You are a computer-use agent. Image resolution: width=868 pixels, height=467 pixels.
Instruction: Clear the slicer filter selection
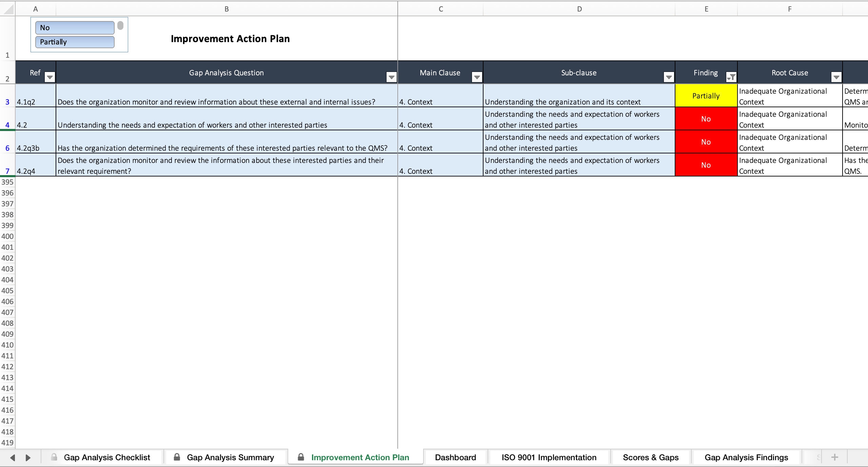click(x=120, y=25)
